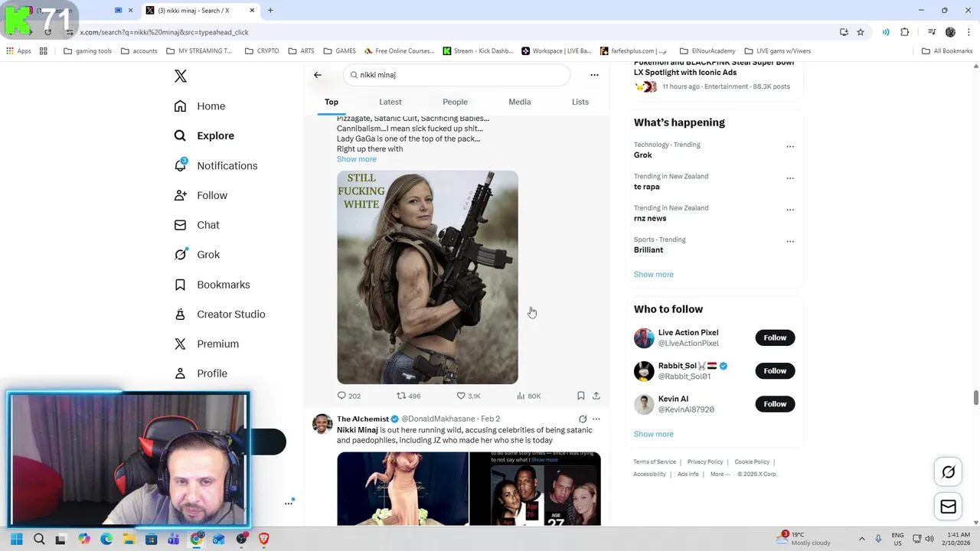Open Privacy Policy link

pyautogui.click(x=705, y=462)
